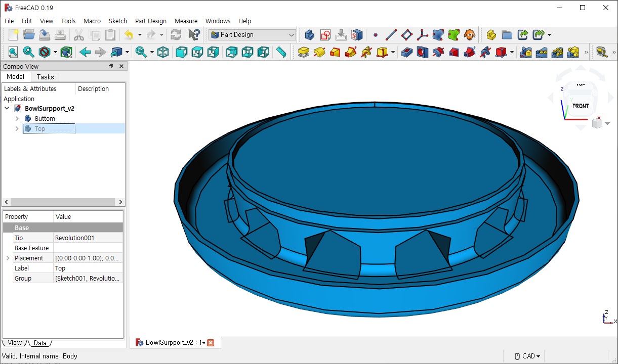Click the Create group folder icon
Image resolution: width=618 pixels, height=364 pixels.
[x=507, y=35]
